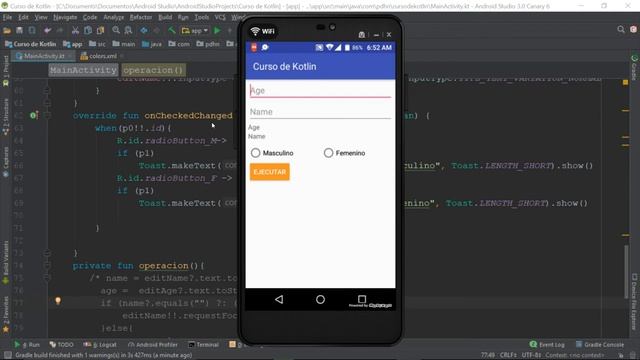This screenshot has width=640, height=360.
Task: Click the override gutter icon on line 62
Action: tap(33, 116)
